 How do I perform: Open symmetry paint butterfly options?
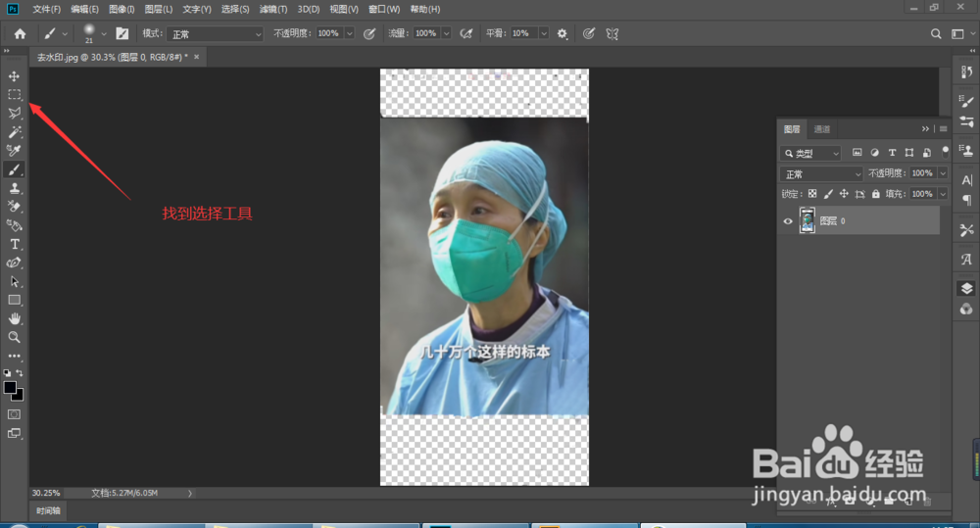coord(612,33)
